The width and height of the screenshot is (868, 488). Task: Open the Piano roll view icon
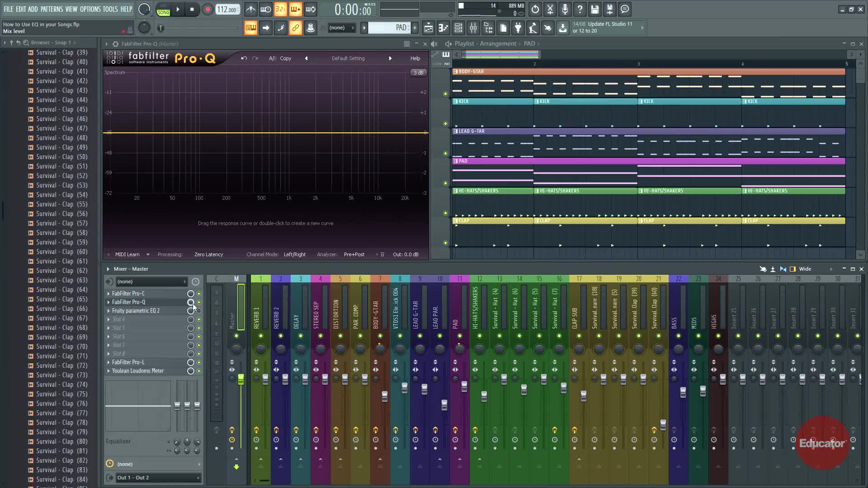[x=443, y=28]
